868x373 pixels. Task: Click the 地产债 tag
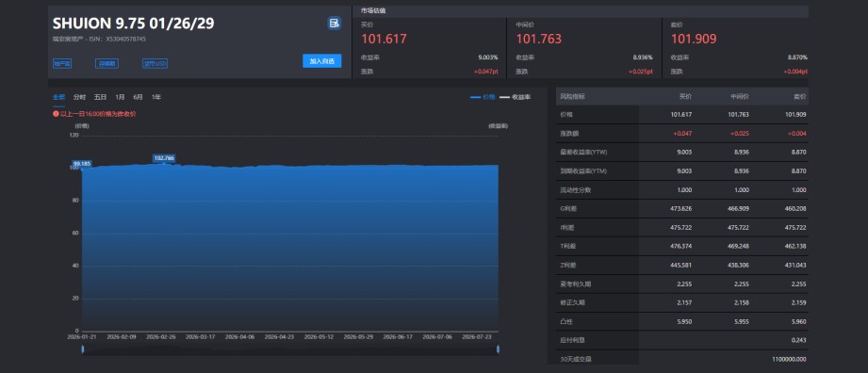click(62, 64)
